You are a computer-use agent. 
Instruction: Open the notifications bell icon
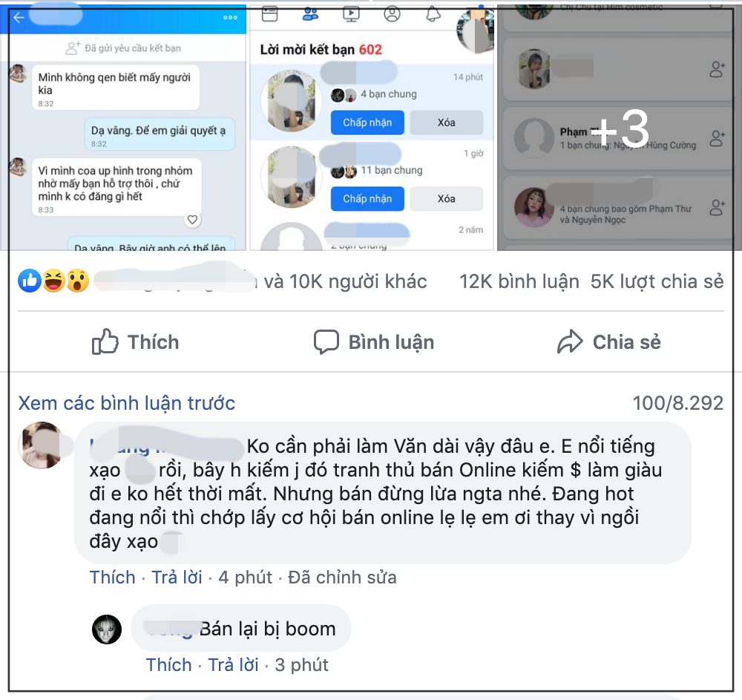(x=433, y=13)
